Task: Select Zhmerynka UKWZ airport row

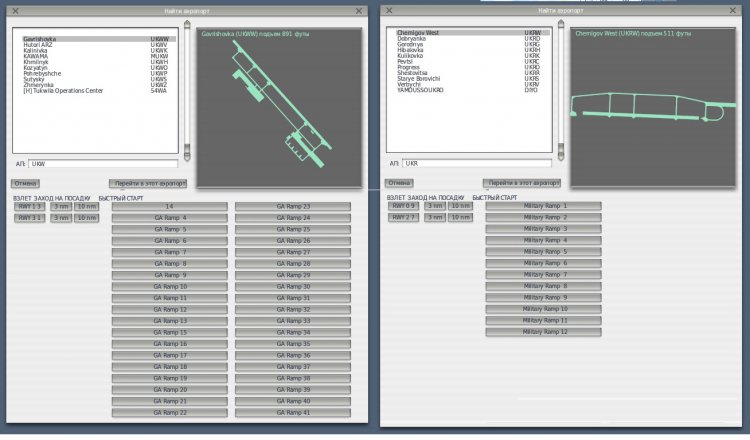Action: coord(99,85)
